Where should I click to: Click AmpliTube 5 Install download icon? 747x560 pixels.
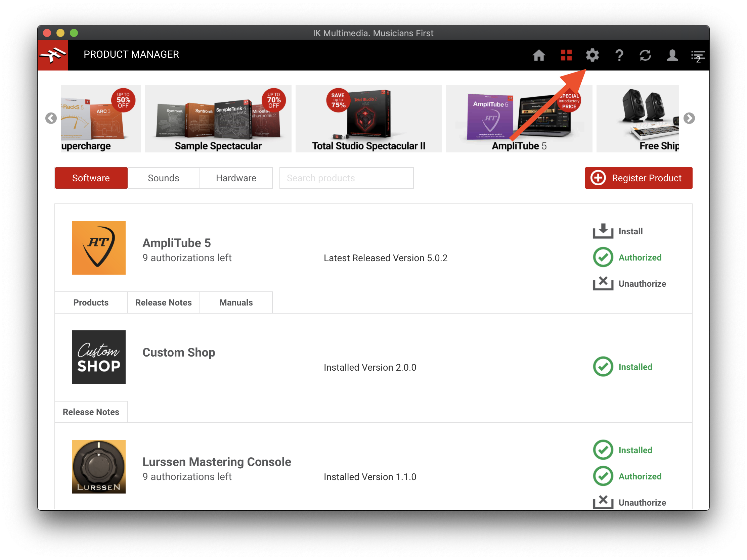pos(603,231)
